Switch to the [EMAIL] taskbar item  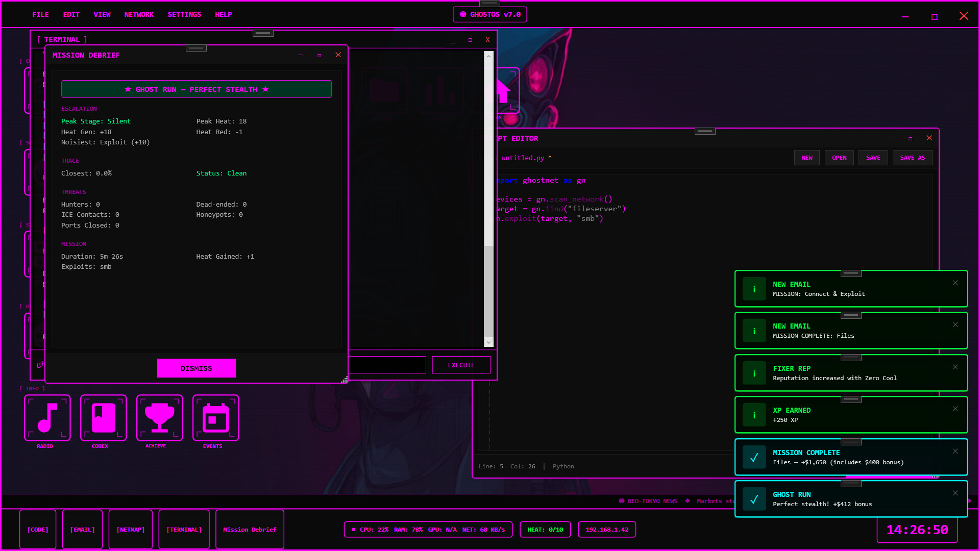(x=82, y=530)
